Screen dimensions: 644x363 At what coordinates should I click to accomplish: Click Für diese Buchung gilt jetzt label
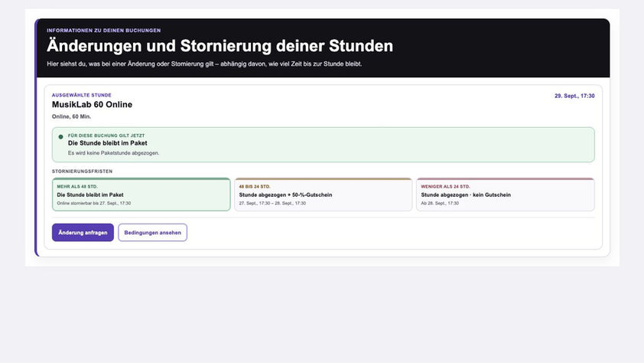(106, 136)
